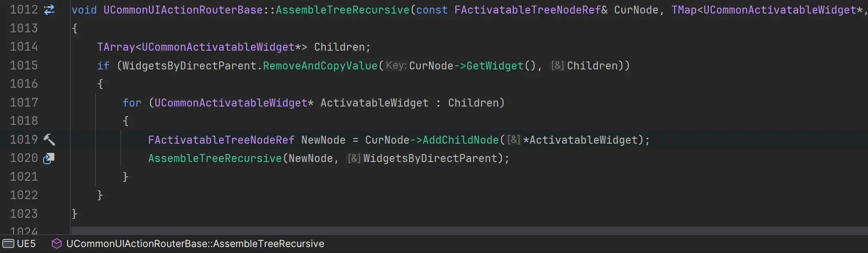Click the AddChildNode method call
The width and height of the screenshot is (868, 253).
(x=460, y=140)
